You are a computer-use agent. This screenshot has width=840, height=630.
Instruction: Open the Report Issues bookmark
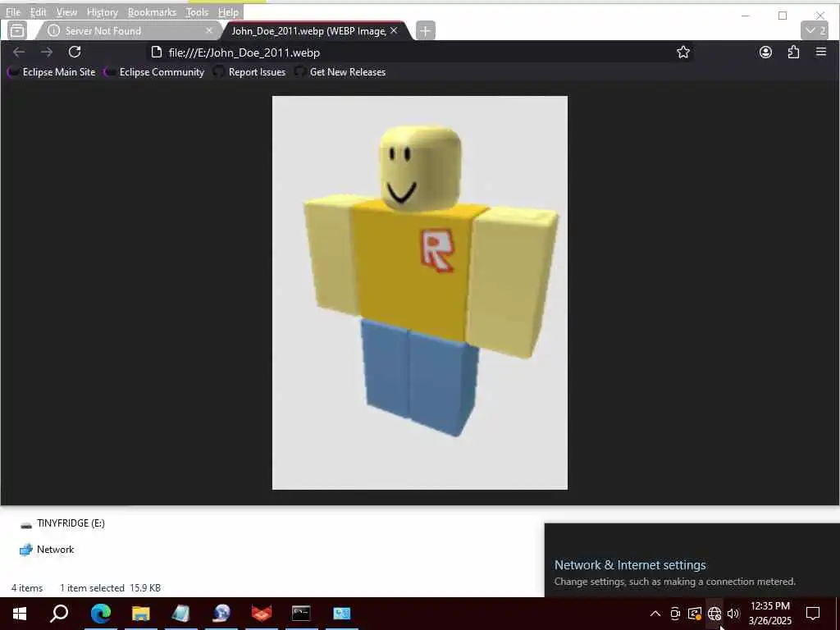point(249,72)
